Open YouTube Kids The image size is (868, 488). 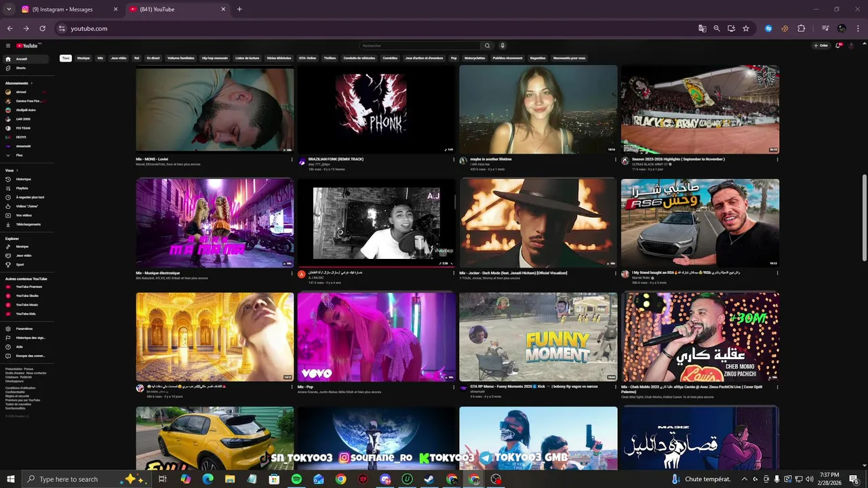(26, 314)
